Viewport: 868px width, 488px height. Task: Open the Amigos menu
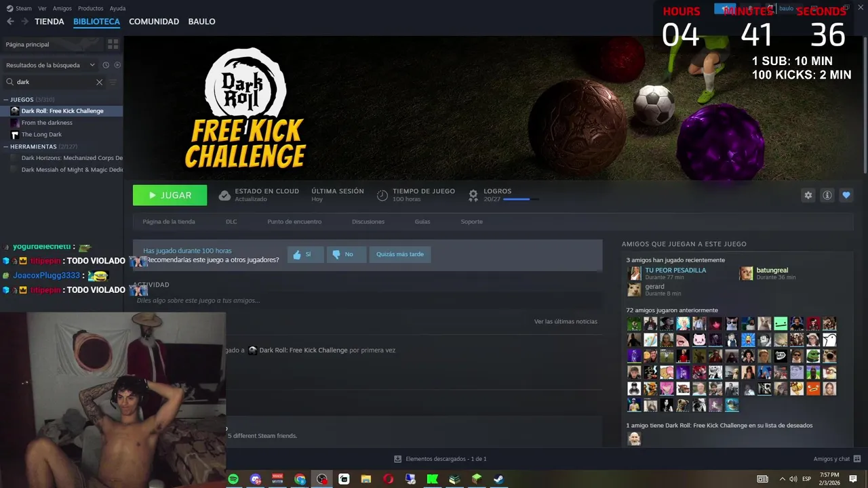click(x=62, y=8)
